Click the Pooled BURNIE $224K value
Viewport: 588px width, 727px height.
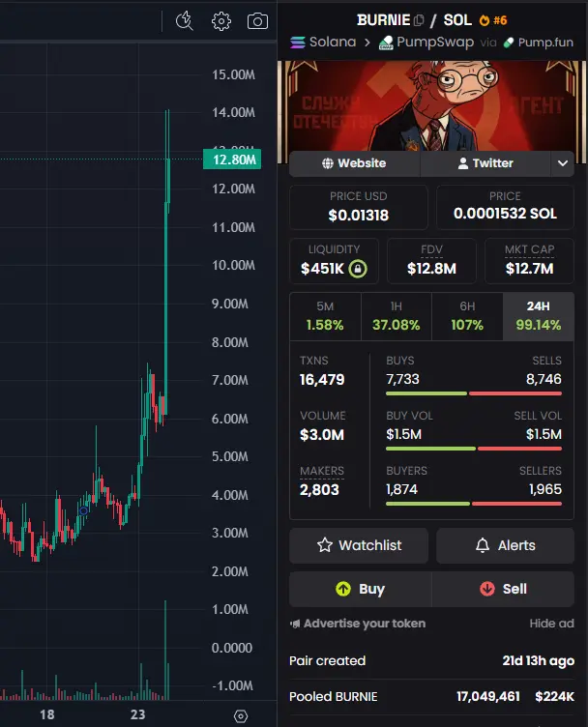[x=554, y=696]
